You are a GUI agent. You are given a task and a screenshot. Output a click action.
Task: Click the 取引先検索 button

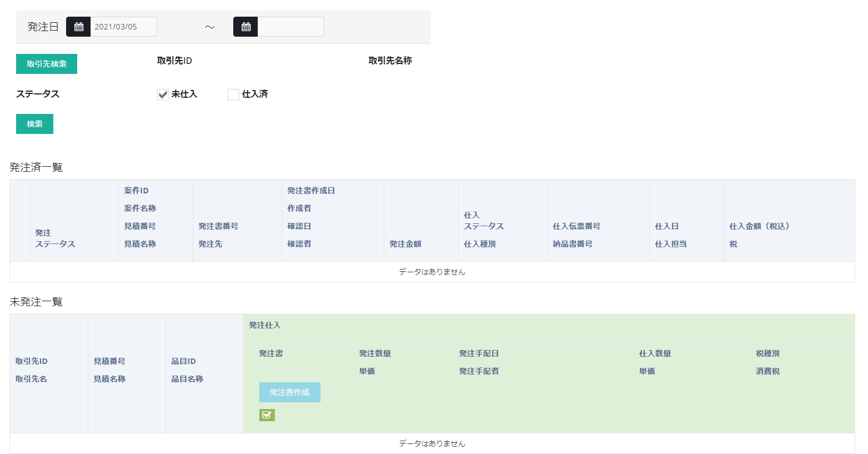coord(47,64)
